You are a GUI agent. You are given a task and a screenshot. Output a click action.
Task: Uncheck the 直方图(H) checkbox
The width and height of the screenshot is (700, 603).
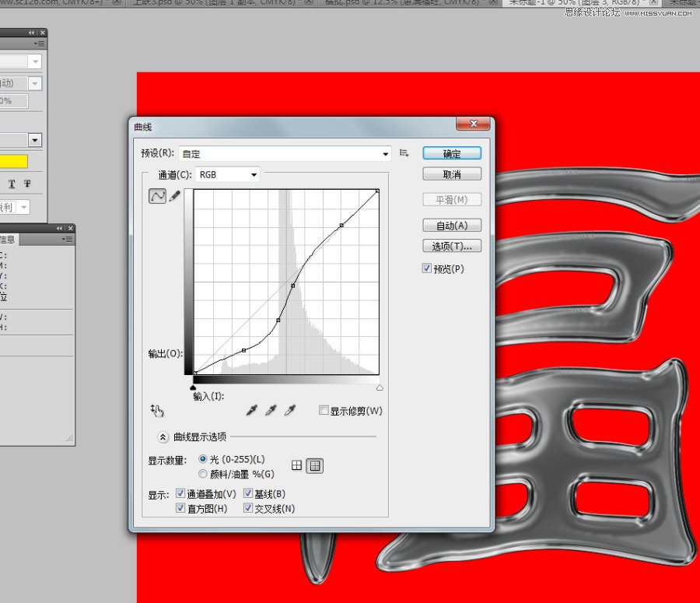[x=180, y=507]
